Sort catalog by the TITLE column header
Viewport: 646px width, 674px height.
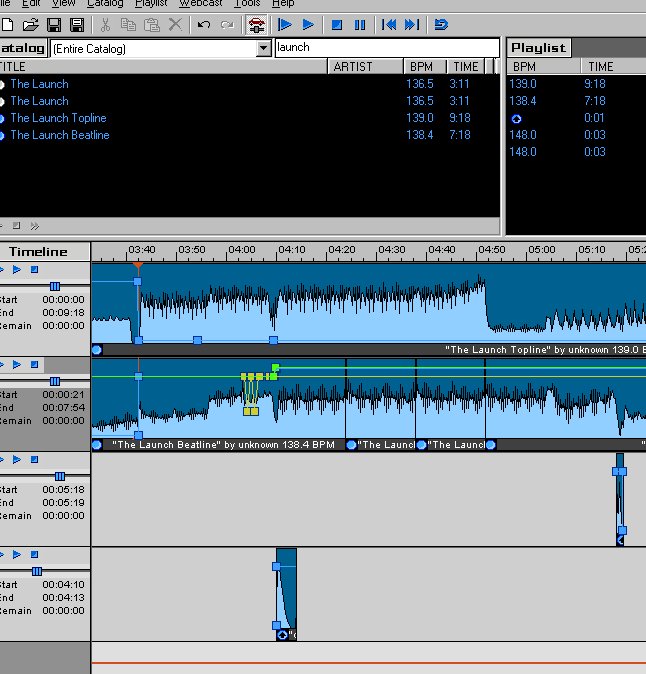pos(163,67)
